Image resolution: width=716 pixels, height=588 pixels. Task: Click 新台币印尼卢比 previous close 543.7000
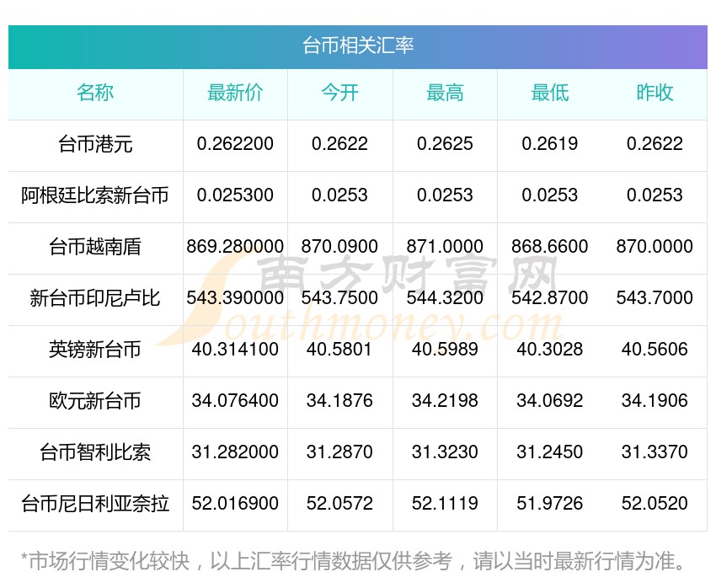655,298
